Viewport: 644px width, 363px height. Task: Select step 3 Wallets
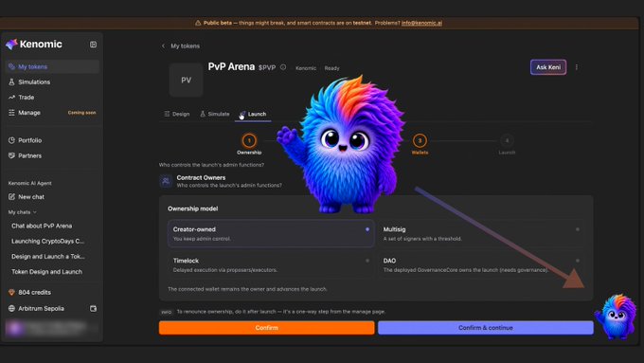pos(420,144)
